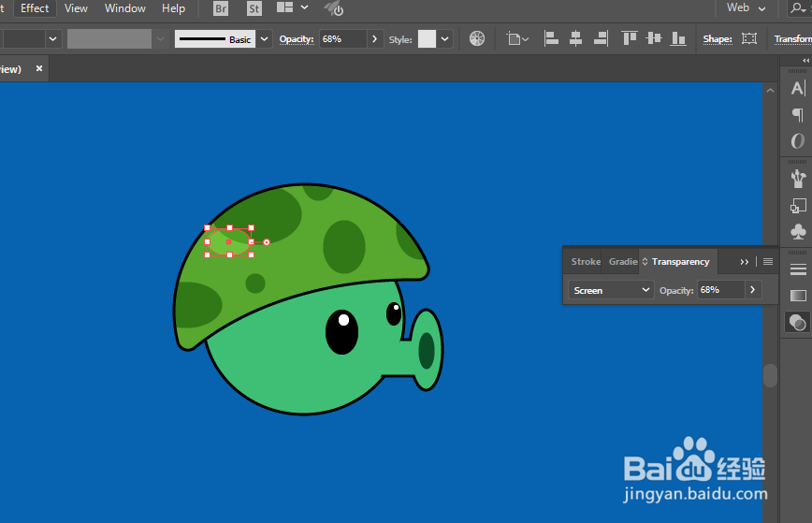The image size is (812, 523).
Task: Open the Screen blending mode dropdown
Action: click(611, 290)
